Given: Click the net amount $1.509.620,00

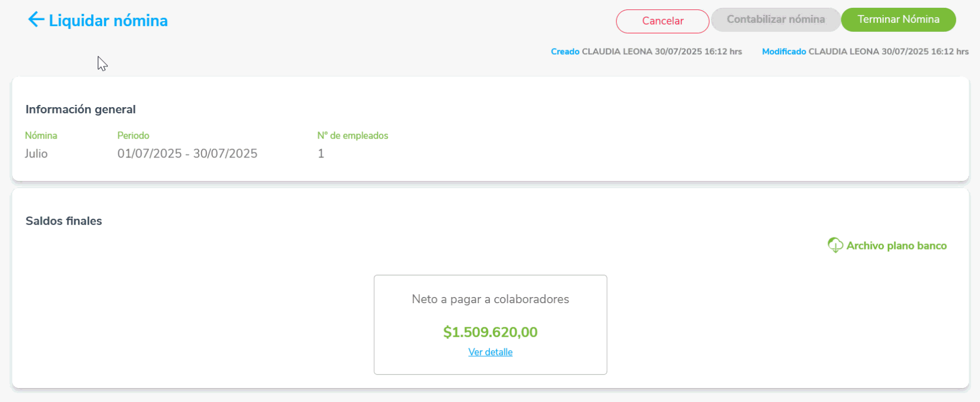Looking at the screenshot, I should click(490, 332).
